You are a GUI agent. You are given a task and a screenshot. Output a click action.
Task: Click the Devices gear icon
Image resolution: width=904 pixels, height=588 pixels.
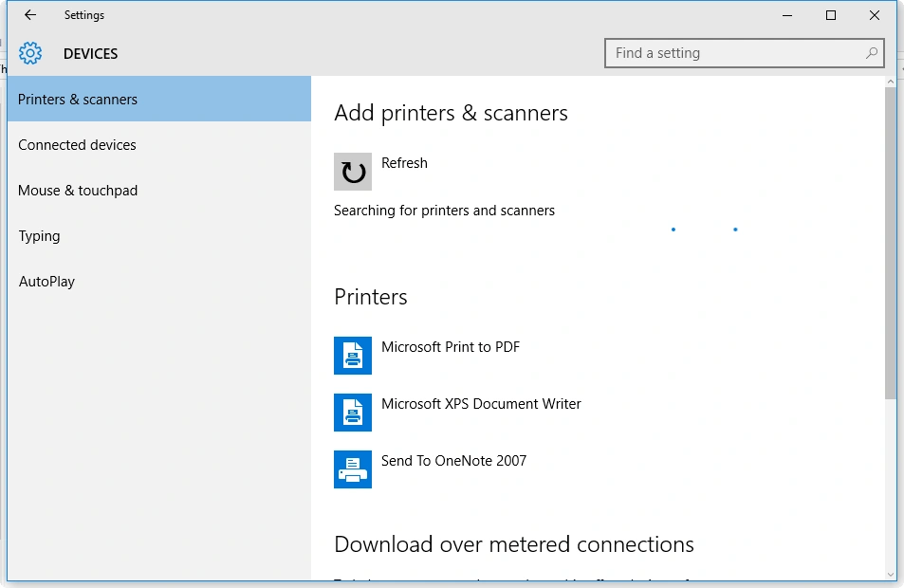(30, 53)
